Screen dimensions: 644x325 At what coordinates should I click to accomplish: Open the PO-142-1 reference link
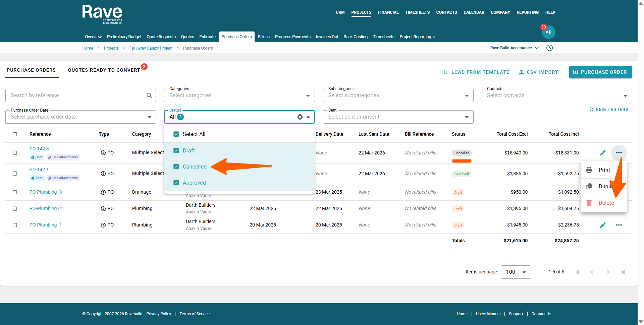[x=39, y=170]
